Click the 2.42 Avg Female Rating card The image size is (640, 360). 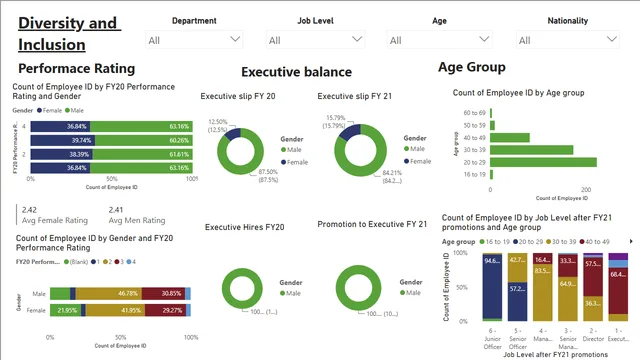[55, 215]
